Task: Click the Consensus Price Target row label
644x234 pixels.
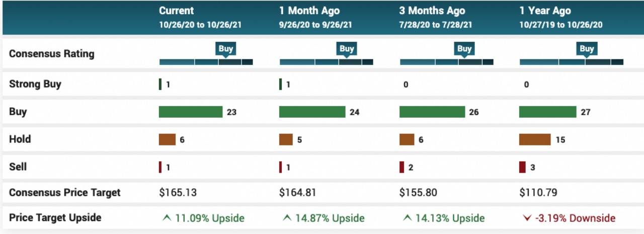Action: coord(64,192)
